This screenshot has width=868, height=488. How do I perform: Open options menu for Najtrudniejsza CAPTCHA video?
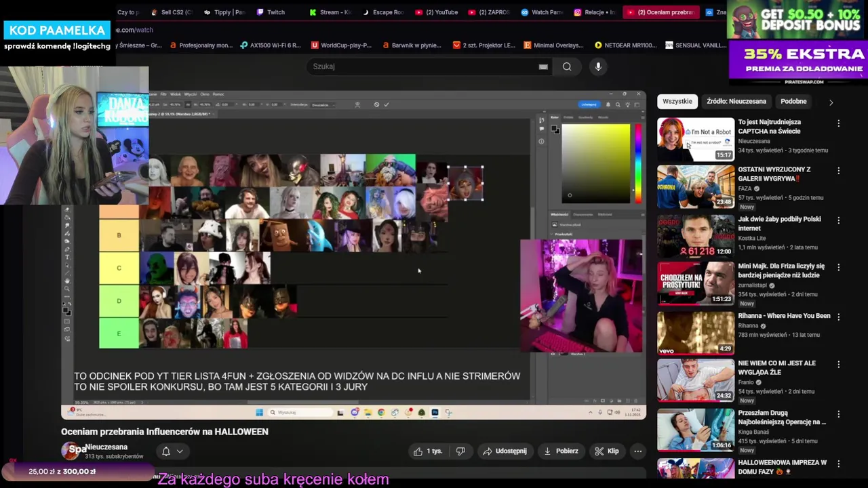pyautogui.click(x=839, y=123)
